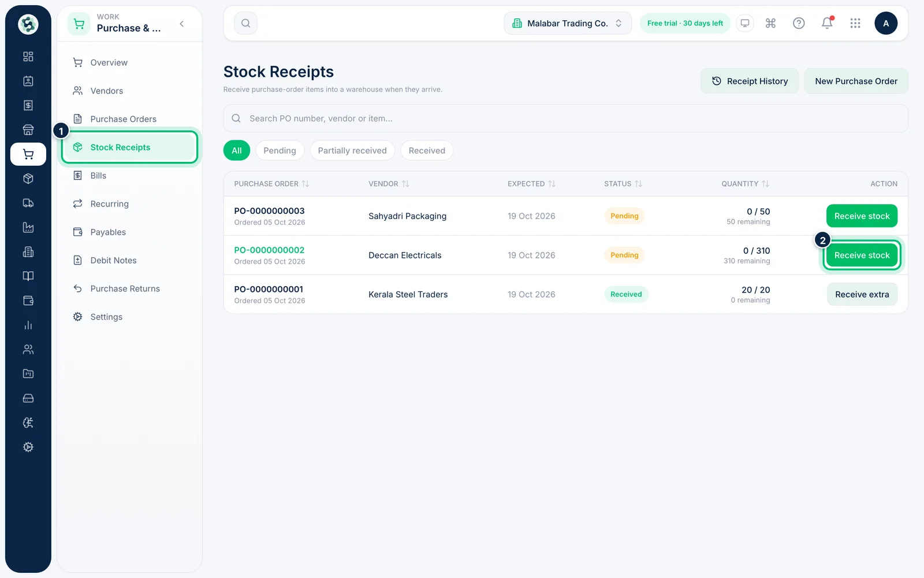Open the Malabar Trading Co. company switcher
Screen dimensions: 924x578
coord(568,23)
